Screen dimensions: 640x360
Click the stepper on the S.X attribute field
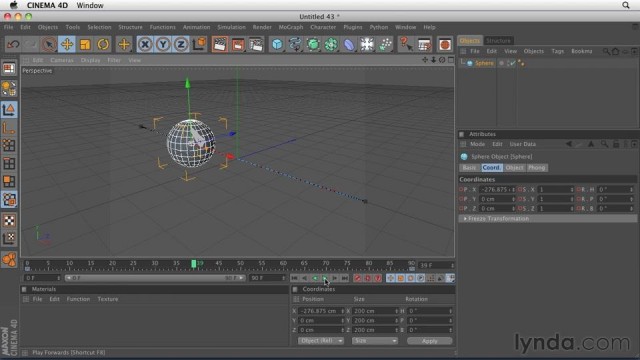pyautogui.click(x=571, y=190)
